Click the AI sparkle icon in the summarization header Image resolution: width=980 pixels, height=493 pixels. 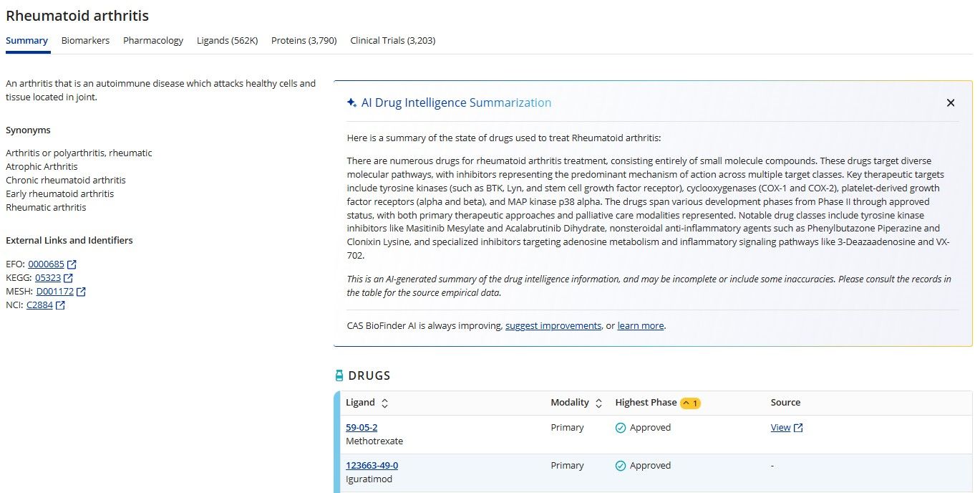click(x=351, y=103)
